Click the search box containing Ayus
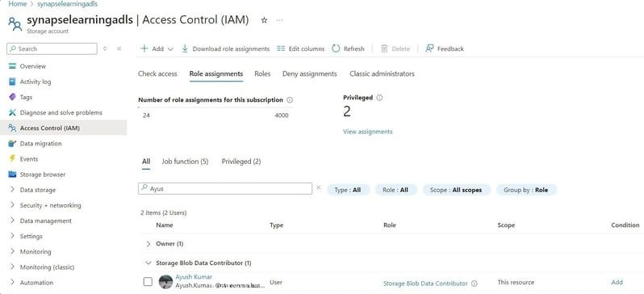Viewport: 644px width, 294px height. click(225, 188)
